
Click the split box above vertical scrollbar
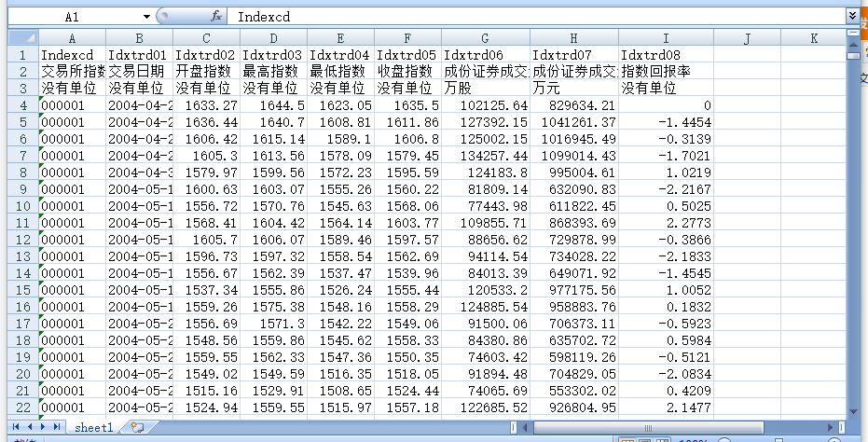[853, 33]
